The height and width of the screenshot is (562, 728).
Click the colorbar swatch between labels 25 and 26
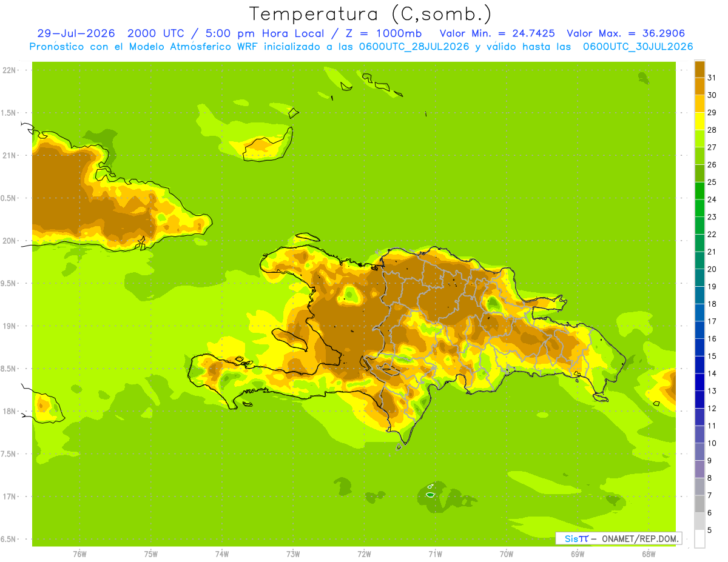(699, 173)
